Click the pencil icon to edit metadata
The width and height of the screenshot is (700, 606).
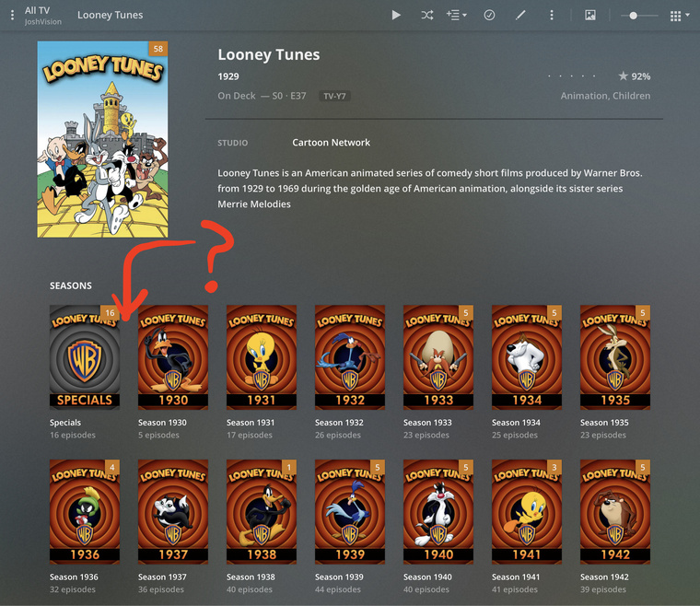[x=520, y=15]
